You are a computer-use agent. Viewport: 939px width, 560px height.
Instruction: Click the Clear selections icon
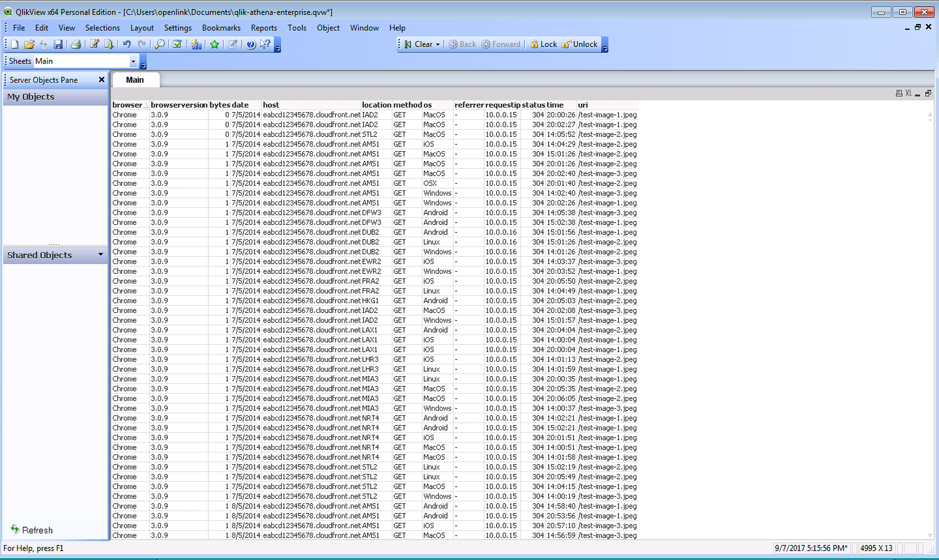(408, 45)
